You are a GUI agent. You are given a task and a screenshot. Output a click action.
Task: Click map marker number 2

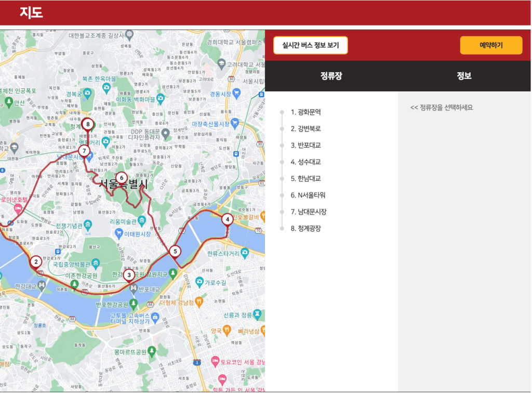click(x=36, y=261)
